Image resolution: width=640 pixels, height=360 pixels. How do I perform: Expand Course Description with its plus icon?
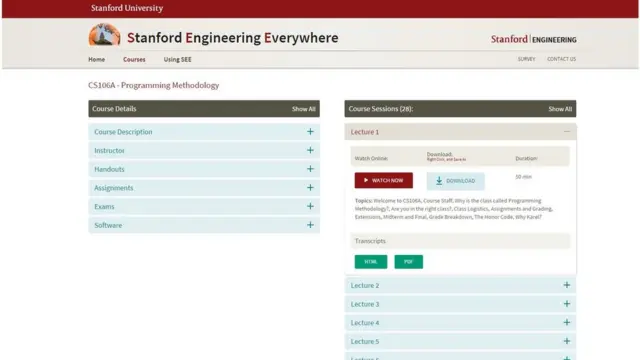(310, 131)
